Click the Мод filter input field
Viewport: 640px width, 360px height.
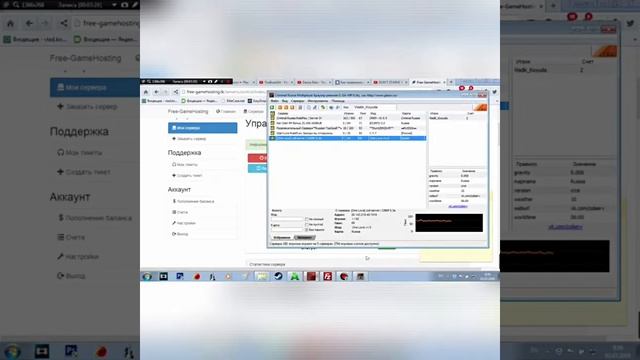[287, 219]
